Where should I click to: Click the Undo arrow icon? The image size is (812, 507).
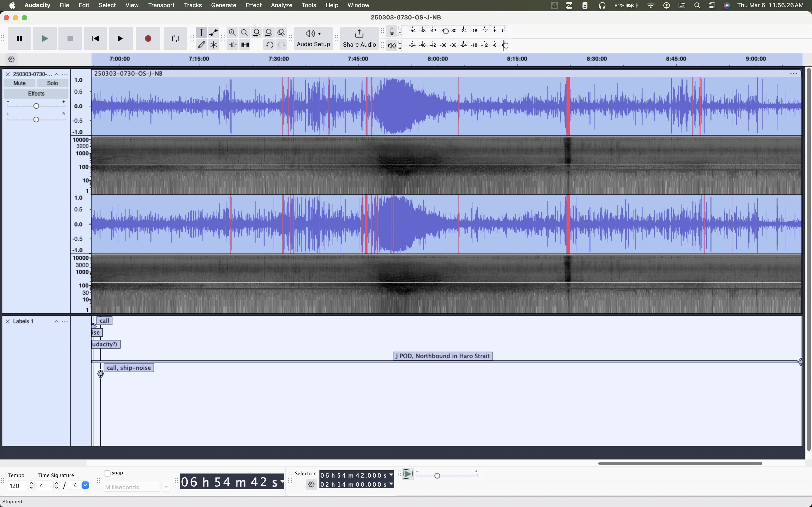tap(269, 45)
